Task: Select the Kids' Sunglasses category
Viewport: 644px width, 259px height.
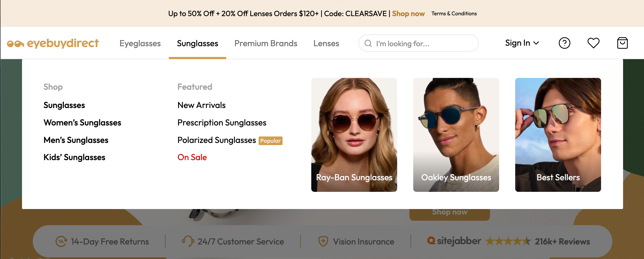Action: [x=74, y=157]
